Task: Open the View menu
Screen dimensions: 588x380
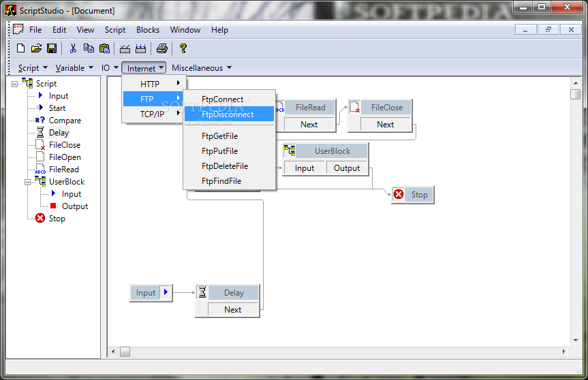Action: (85, 29)
